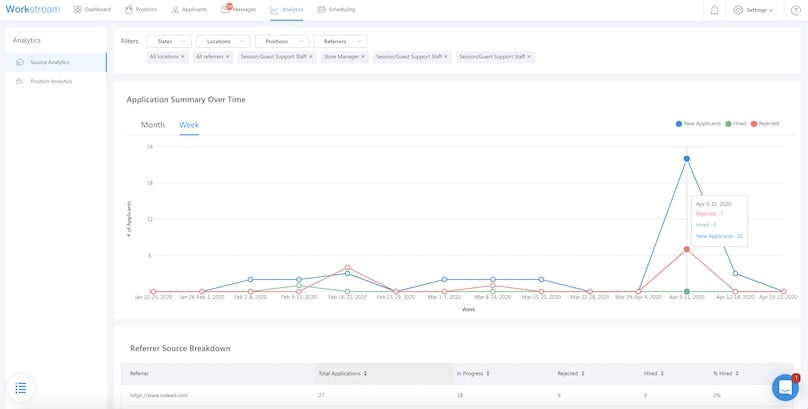
Task: Toggle Rejected series in chart legend
Action: point(766,124)
